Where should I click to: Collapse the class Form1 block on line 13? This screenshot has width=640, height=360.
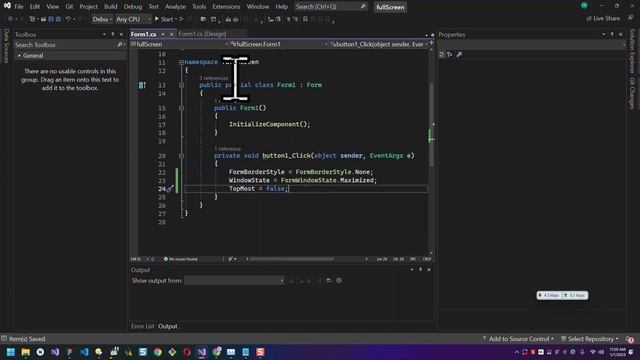click(x=181, y=85)
